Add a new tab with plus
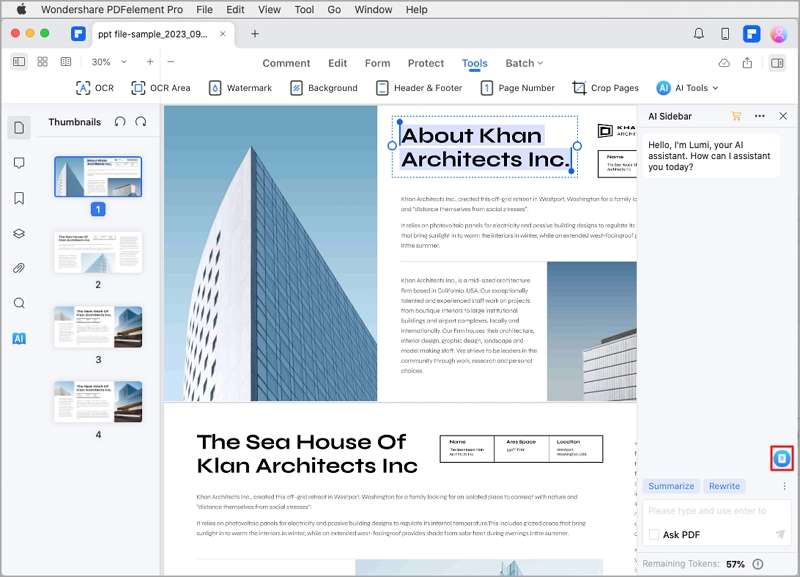Screen dimensions: 800x577 click(255, 34)
